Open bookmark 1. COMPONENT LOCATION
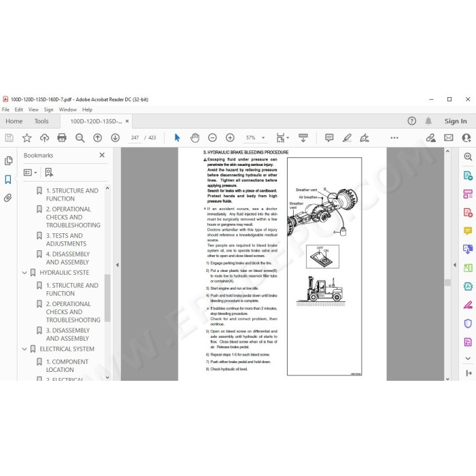 coord(67,366)
